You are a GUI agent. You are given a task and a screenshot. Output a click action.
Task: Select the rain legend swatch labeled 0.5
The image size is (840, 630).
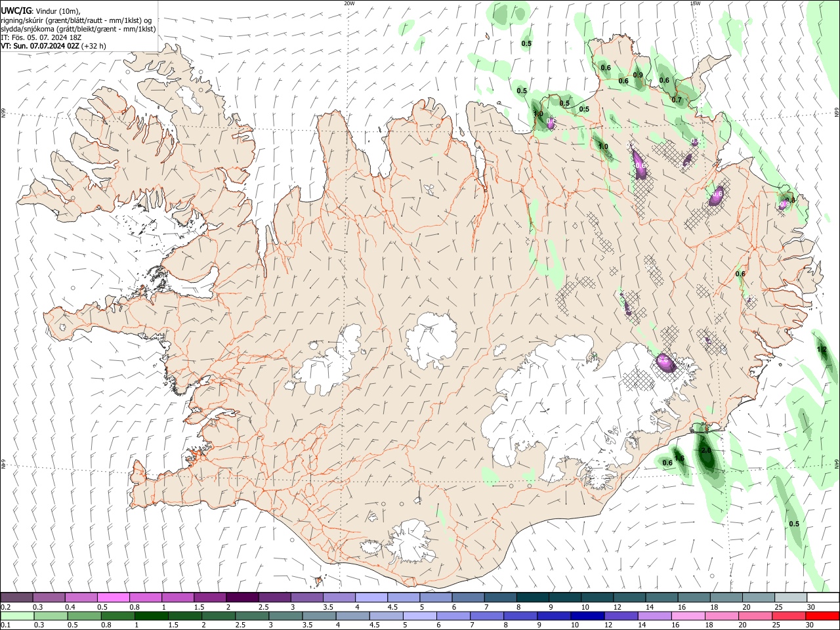[x=84, y=616]
